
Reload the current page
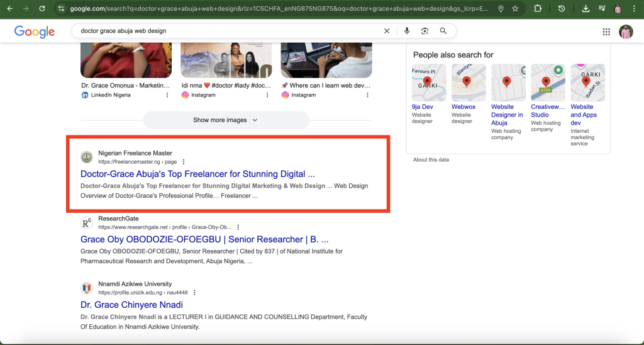click(x=42, y=9)
